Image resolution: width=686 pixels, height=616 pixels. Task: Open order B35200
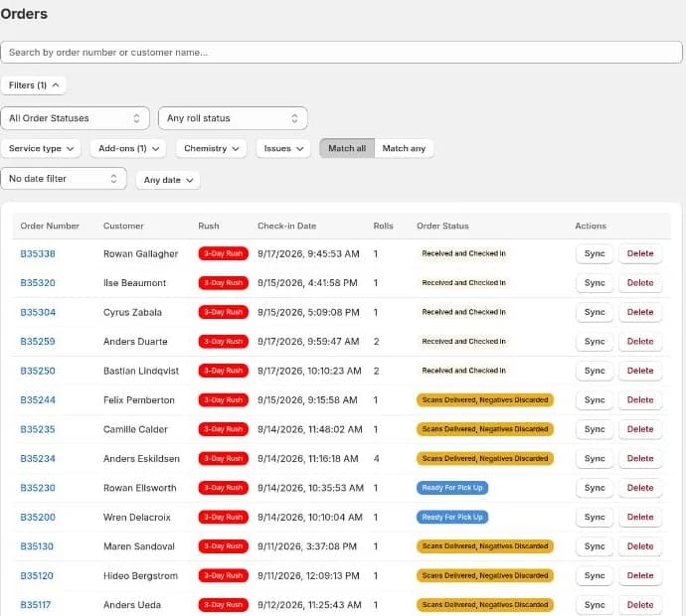pos(38,518)
